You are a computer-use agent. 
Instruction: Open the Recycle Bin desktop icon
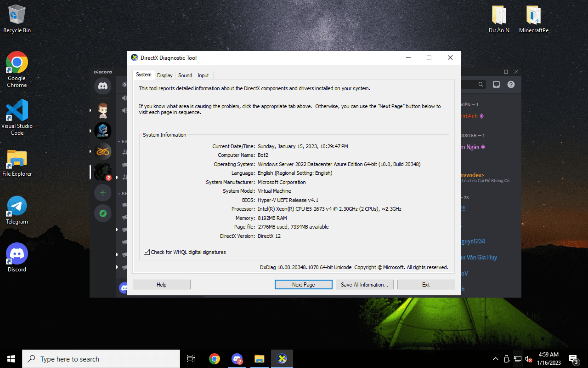(17, 19)
